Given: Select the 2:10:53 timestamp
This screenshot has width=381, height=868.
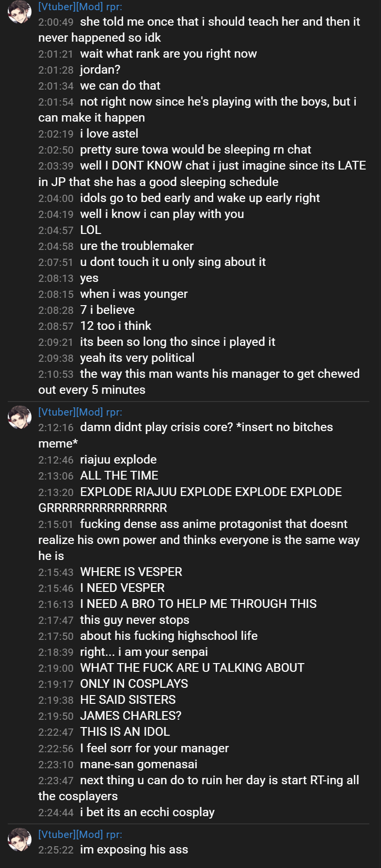Looking at the screenshot, I should point(56,374).
